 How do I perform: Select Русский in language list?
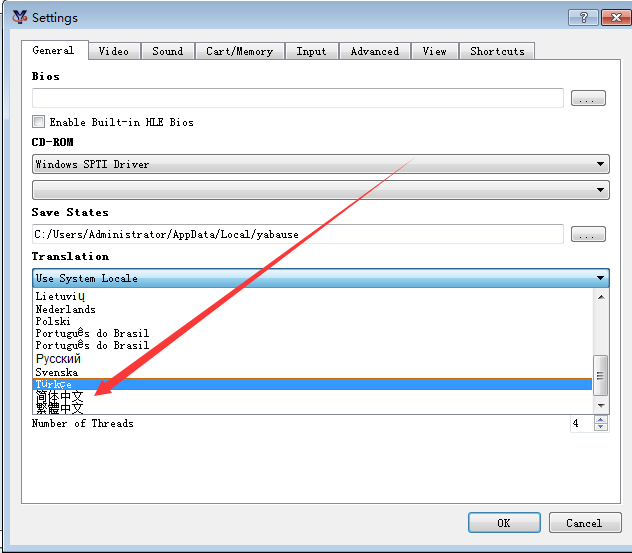(312, 359)
